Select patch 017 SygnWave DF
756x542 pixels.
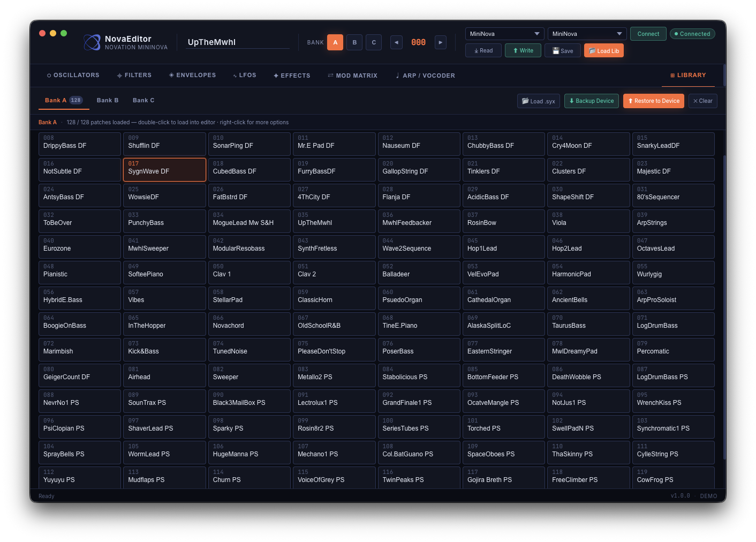164,170
